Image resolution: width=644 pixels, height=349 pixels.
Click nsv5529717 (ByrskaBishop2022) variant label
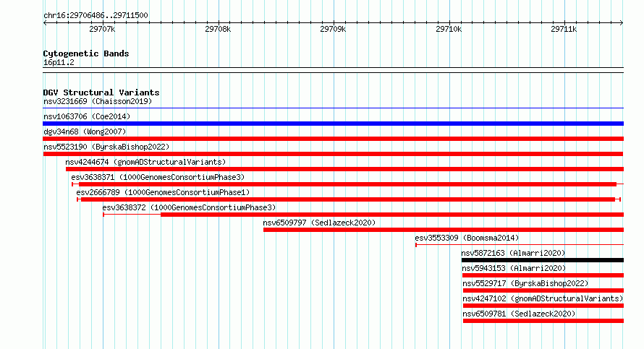point(525,283)
